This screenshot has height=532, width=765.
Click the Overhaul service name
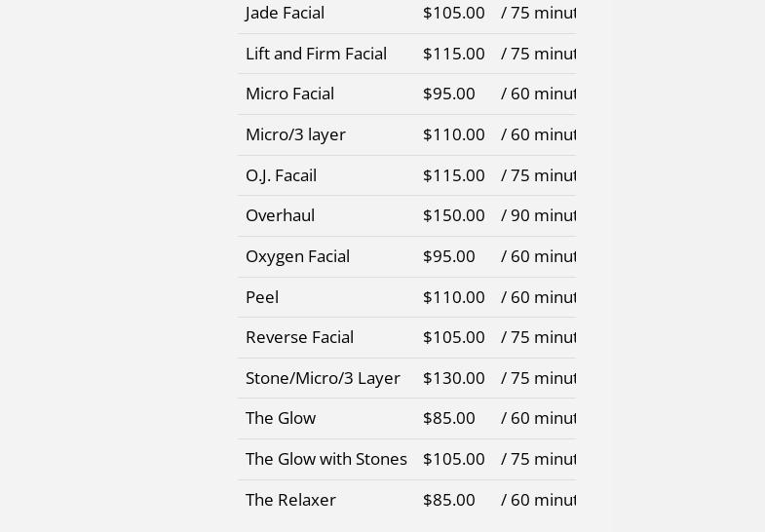pos(280,215)
